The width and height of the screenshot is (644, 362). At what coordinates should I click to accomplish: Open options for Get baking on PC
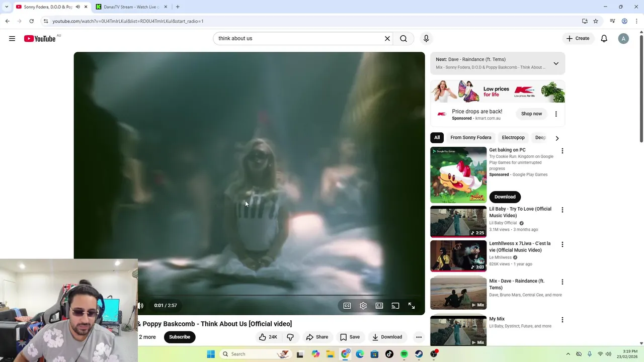pos(562,151)
